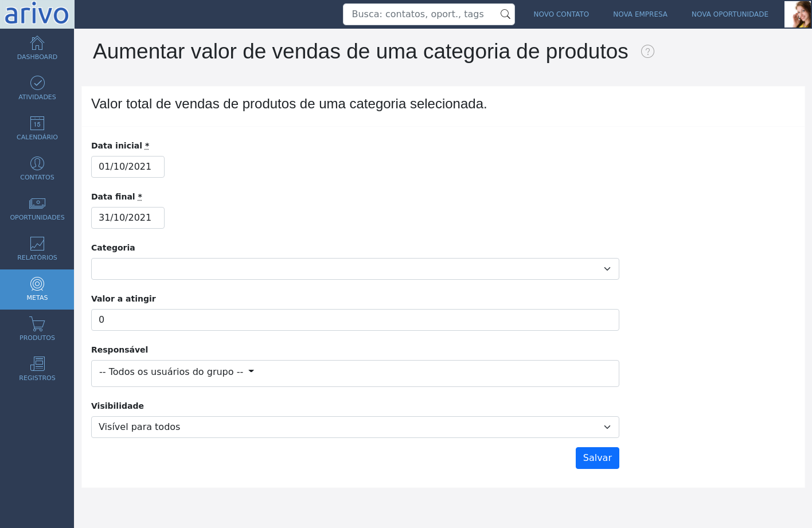Expand the Categoria dropdown
The height and width of the screenshot is (528, 812).
point(355,269)
